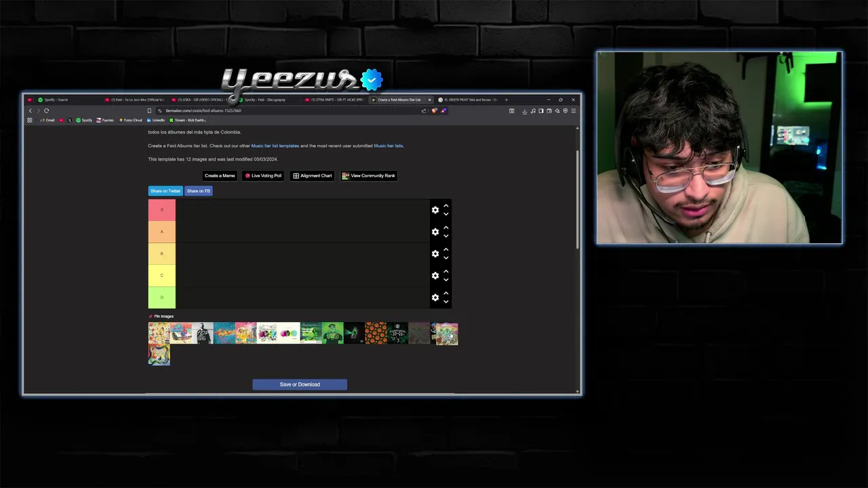The width and height of the screenshot is (868, 488).
Task: Click Create a Meme button
Action: pos(220,176)
